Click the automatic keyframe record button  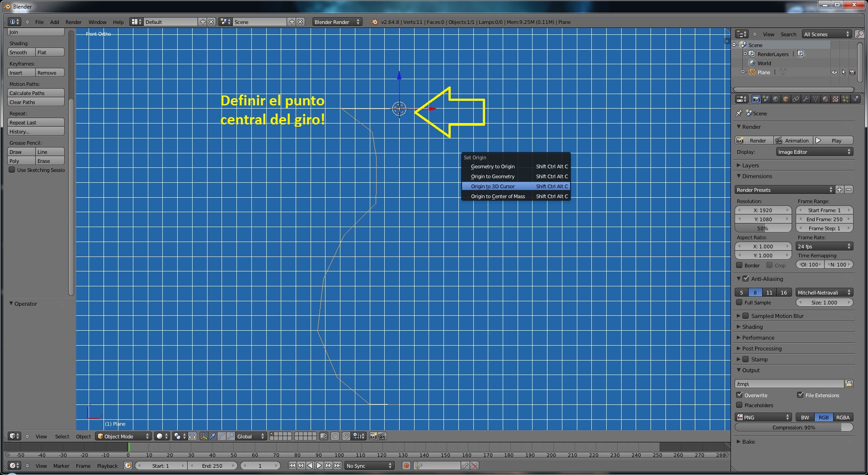406,465
